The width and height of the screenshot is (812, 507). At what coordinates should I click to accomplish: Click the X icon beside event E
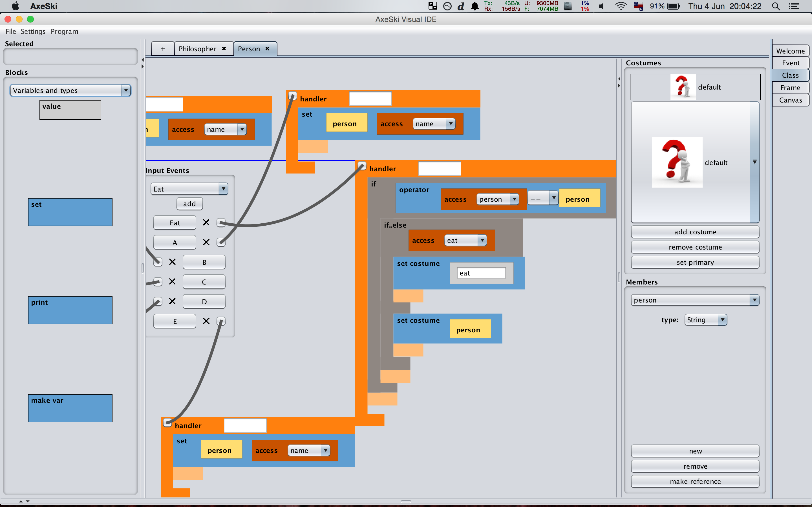(206, 321)
